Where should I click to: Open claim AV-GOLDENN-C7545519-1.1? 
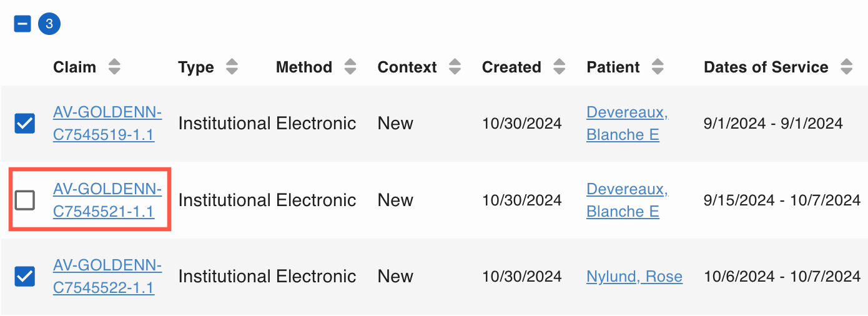pyautogui.click(x=107, y=124)
